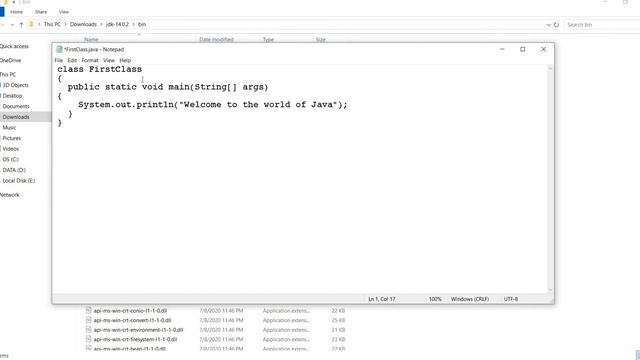Click the UTF-8 encoding status entry
The width and height of the screenshot is (640, 360).
pos(511,299)
